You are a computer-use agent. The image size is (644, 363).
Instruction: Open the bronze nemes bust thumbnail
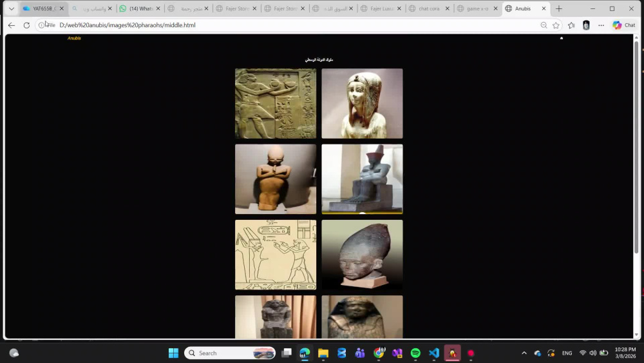362,317
